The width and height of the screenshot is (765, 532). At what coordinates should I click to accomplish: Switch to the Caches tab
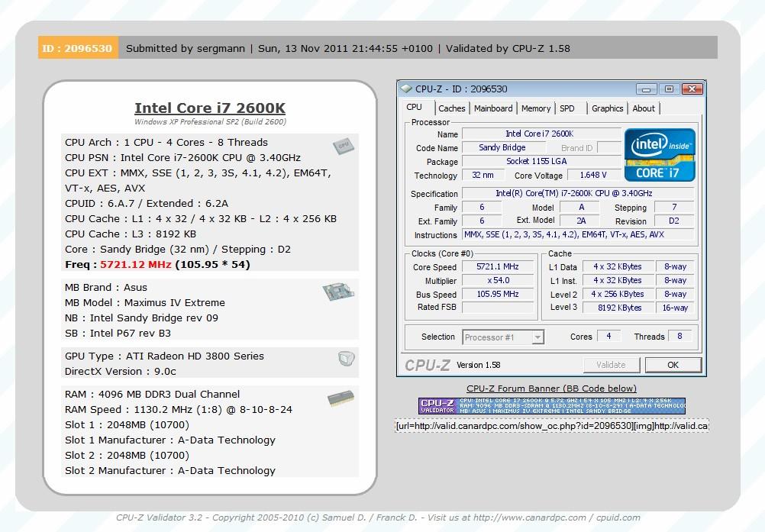452,108
